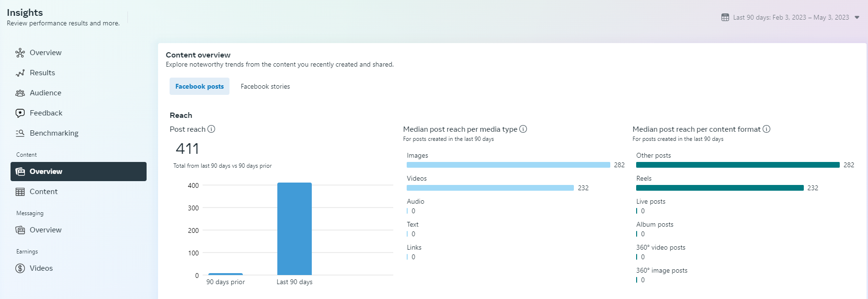Show info for Median reach per content format

coord(766,129)
